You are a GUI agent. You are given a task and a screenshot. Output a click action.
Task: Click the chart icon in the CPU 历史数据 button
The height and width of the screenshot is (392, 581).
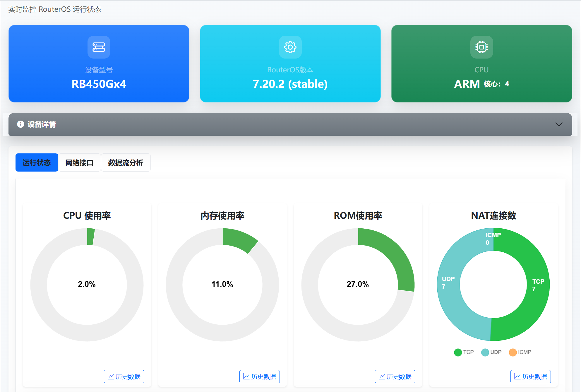point(111,376)
